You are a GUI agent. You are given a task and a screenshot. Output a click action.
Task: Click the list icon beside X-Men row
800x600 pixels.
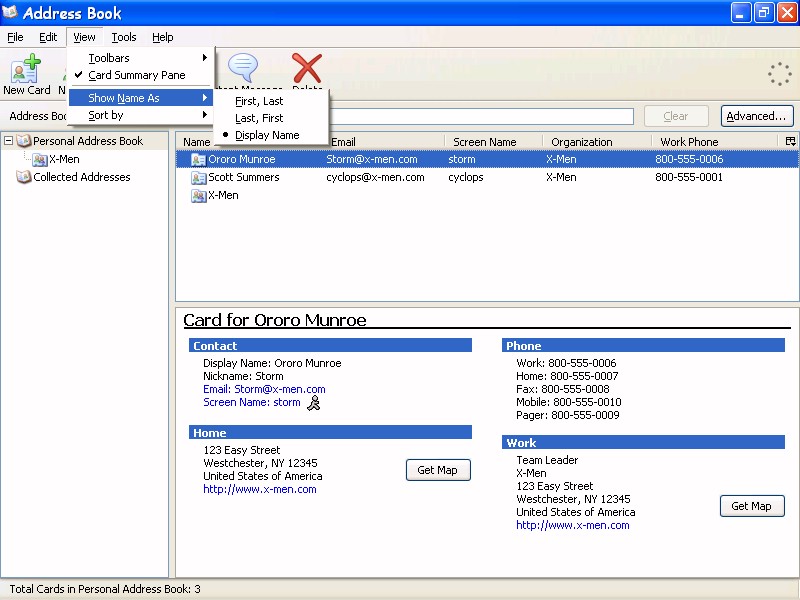pos(198,195)
